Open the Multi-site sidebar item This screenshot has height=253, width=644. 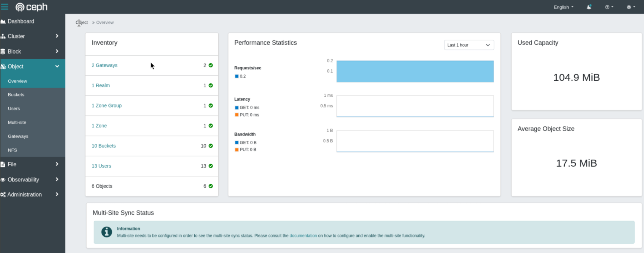(x=17, y=122)
